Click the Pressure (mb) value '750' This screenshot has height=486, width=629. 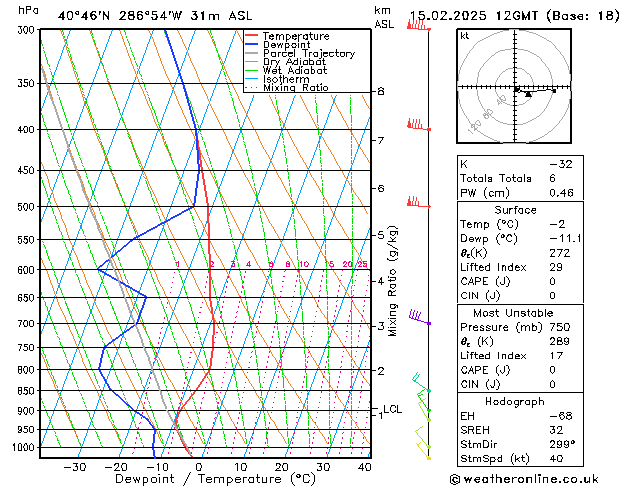tap(560, 327)
